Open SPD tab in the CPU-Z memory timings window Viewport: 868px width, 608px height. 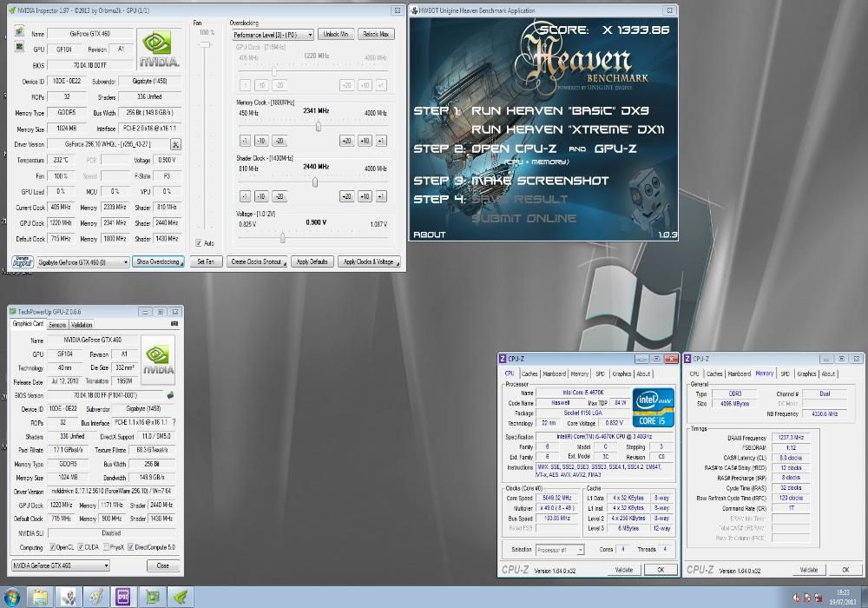(785, 373)
